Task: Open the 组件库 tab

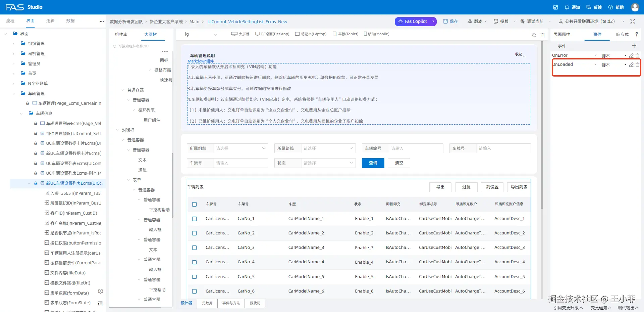Action: click(121, 34)
